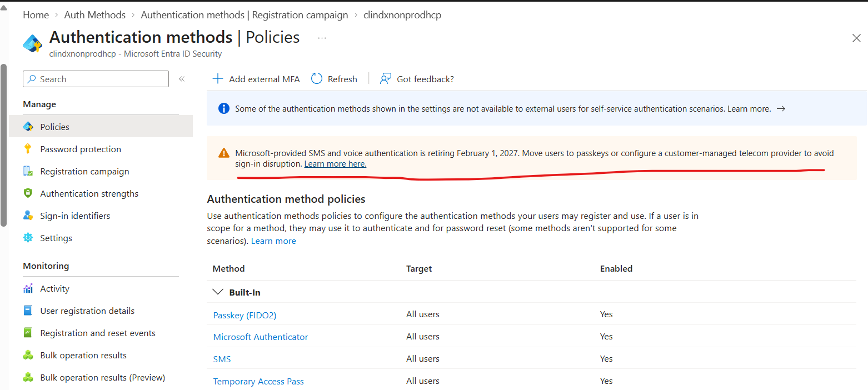Click 'All users' in SMS row

coord(423,358)
